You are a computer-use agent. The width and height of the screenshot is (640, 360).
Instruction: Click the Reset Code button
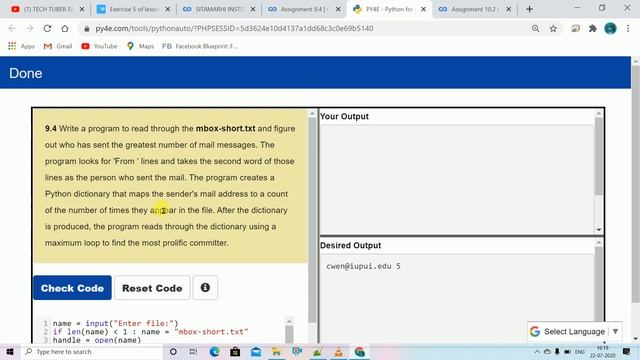152,288
